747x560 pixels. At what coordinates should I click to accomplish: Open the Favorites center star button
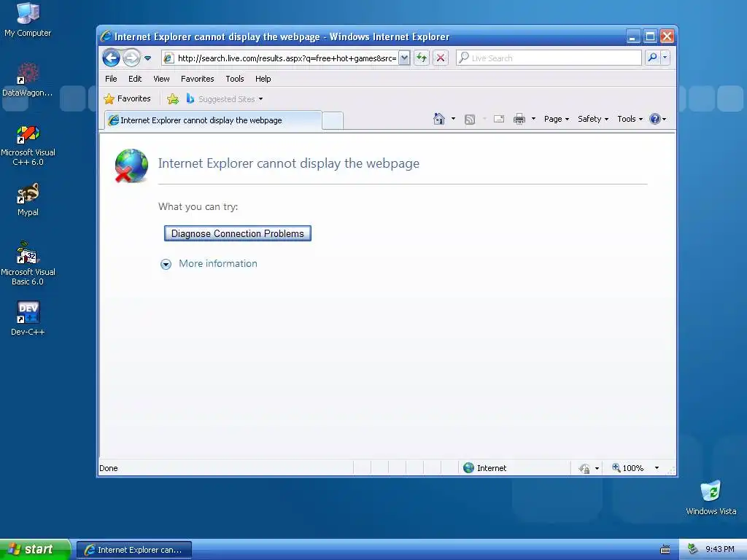127,98
